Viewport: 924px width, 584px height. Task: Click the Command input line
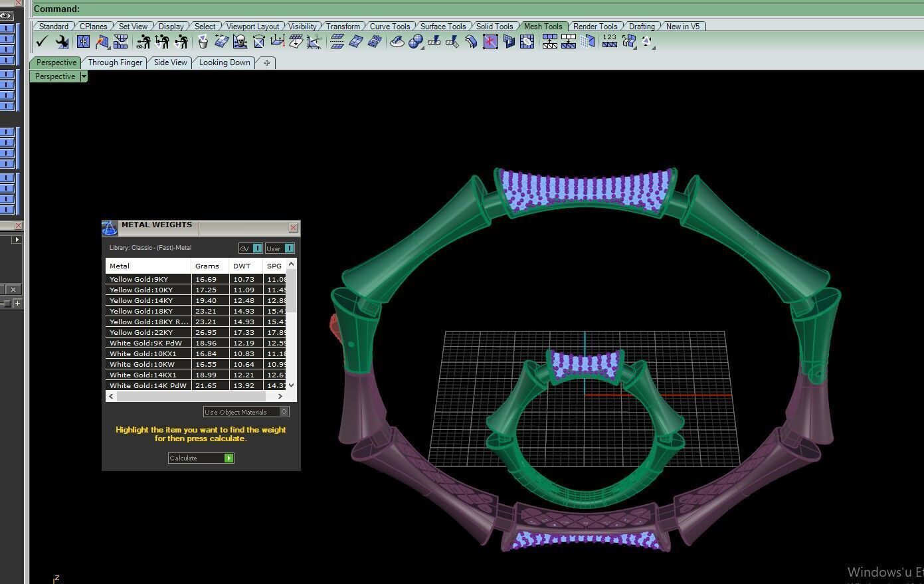[x=477, y=9]
